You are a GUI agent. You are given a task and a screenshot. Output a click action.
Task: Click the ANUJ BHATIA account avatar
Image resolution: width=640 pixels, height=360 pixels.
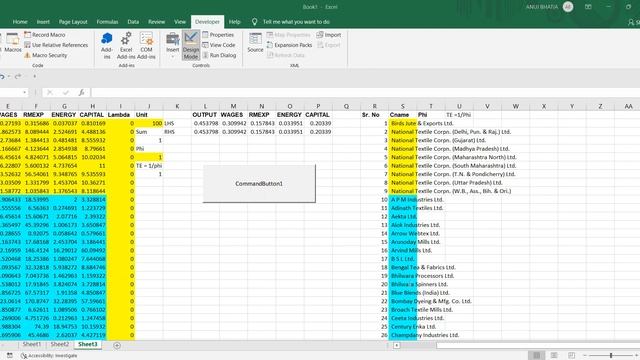(x=568, y=7)
